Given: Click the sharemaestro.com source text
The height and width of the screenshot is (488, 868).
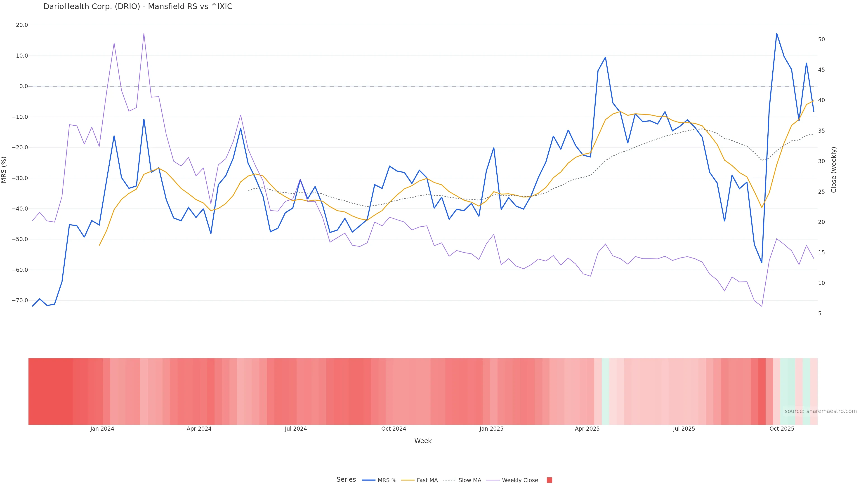Looking at the screenshot, I should [821, 411].
